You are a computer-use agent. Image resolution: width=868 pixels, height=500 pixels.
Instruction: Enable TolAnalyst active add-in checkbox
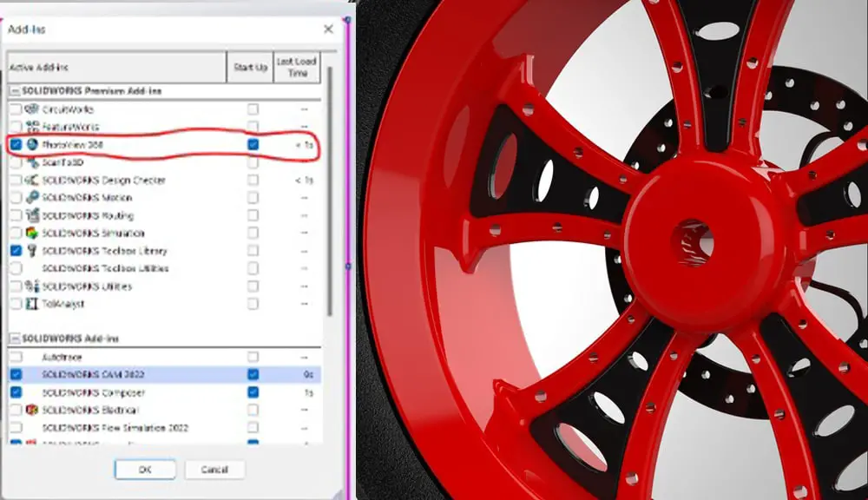(x=16, y=304)
